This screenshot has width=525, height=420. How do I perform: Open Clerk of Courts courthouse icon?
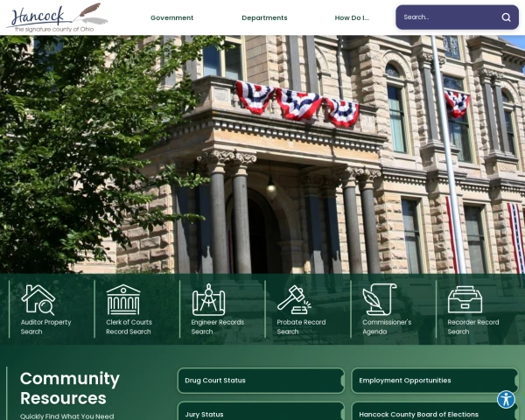(x=122, y=299)
